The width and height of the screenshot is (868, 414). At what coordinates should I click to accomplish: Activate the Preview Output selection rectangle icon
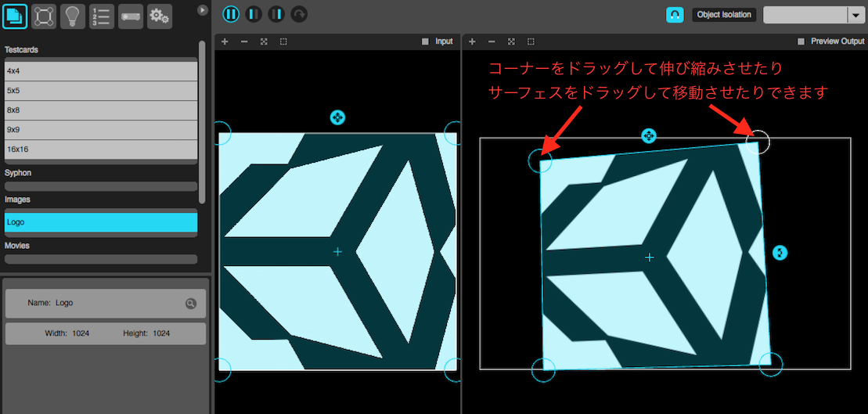[x=531, y=41]
